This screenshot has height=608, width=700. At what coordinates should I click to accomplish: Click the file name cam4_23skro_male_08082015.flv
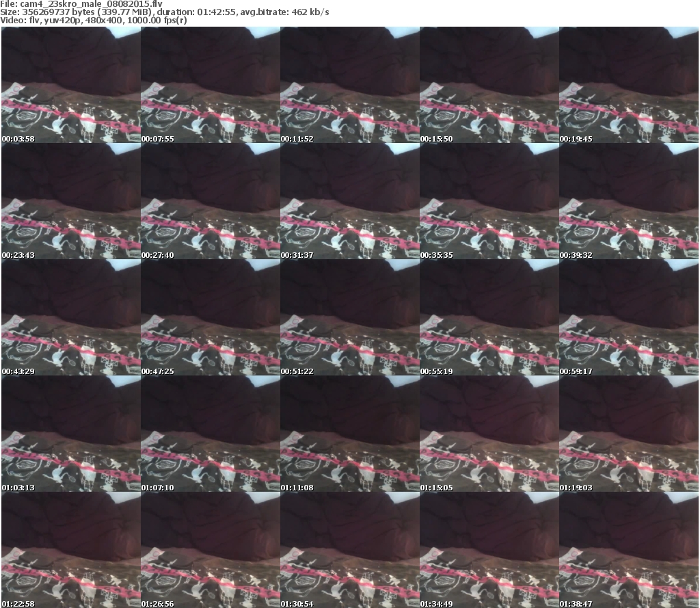click(x=91, y=4)
